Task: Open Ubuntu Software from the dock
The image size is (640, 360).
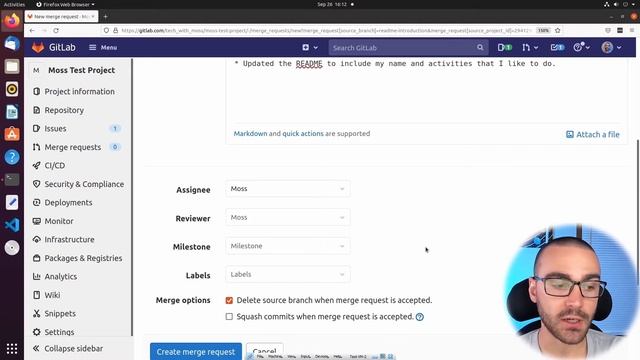Action: 12,134
